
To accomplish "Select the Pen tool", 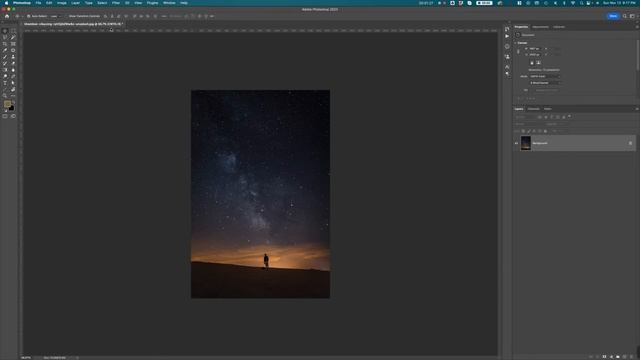I will coord(13,76).
